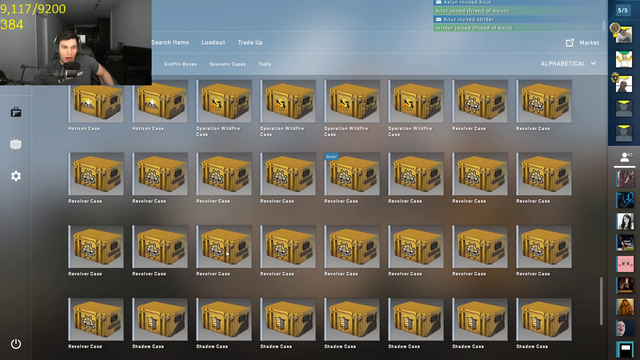The height and width of the screenshot is (360, 640).
Task: Open the friend with the teal-bordered black avatar
Action: [x=625, y=349]
